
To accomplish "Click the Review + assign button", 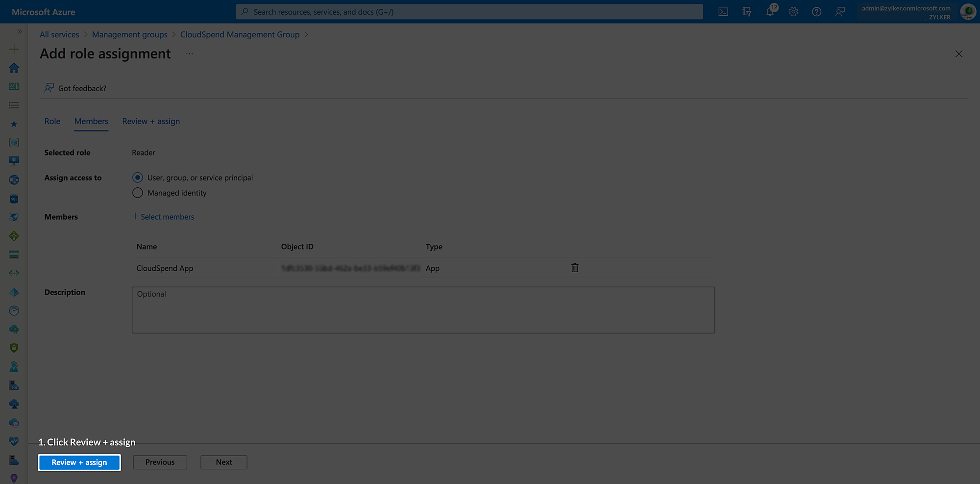I will tap(79, 462).
